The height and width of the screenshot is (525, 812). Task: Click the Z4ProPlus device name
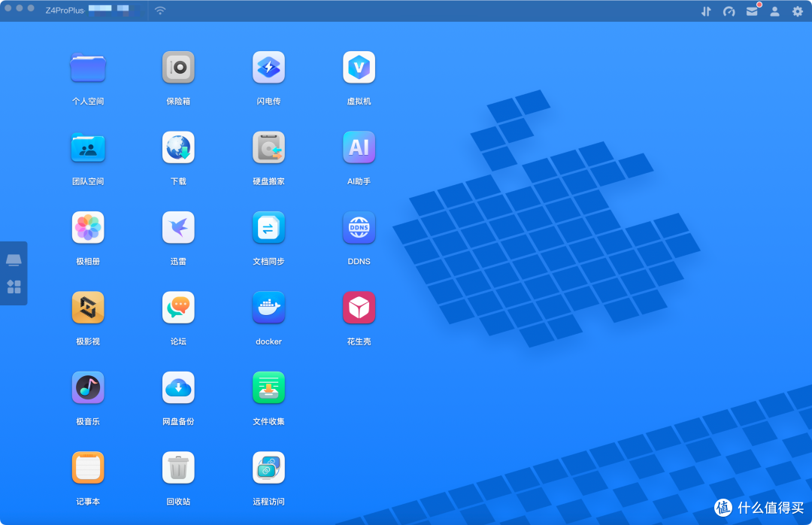pos(65,11)
